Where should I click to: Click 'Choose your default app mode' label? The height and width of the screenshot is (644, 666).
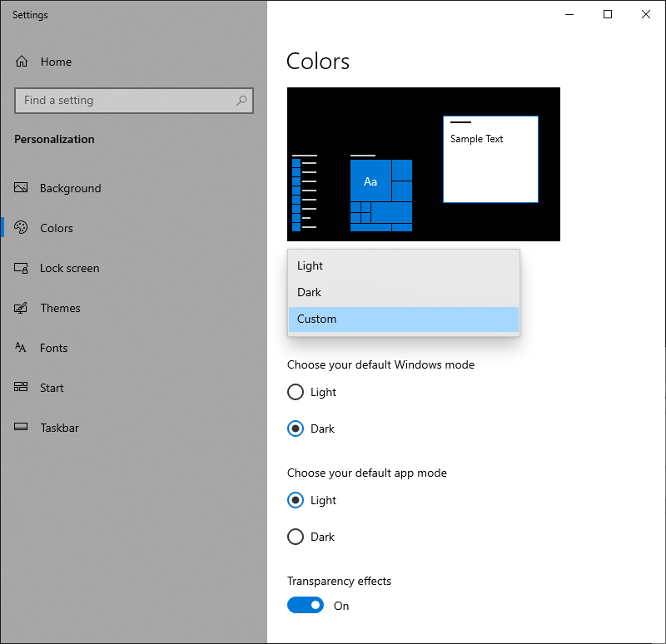click(x=367, y=473)
